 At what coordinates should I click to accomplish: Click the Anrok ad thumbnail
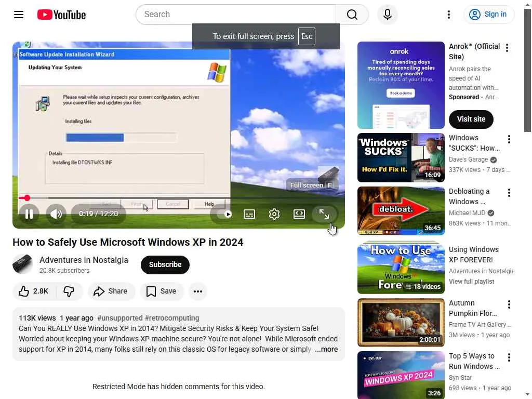[401, 85]
